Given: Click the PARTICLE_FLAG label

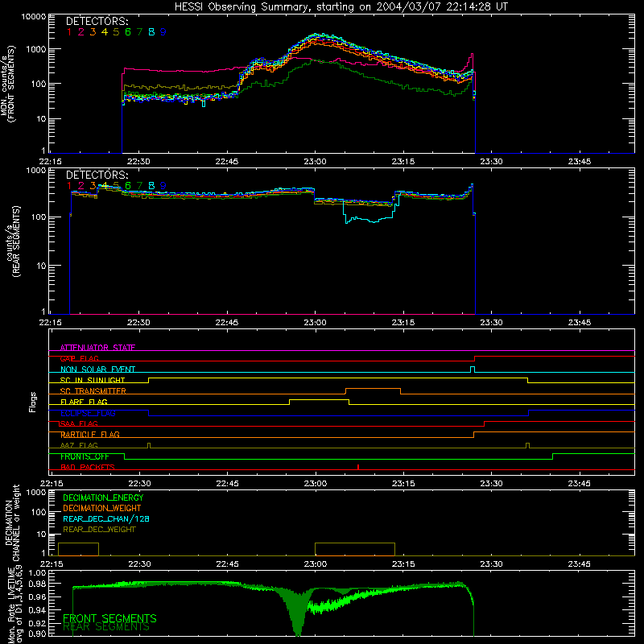Looking at the screenshot, I should coord(90,435).
